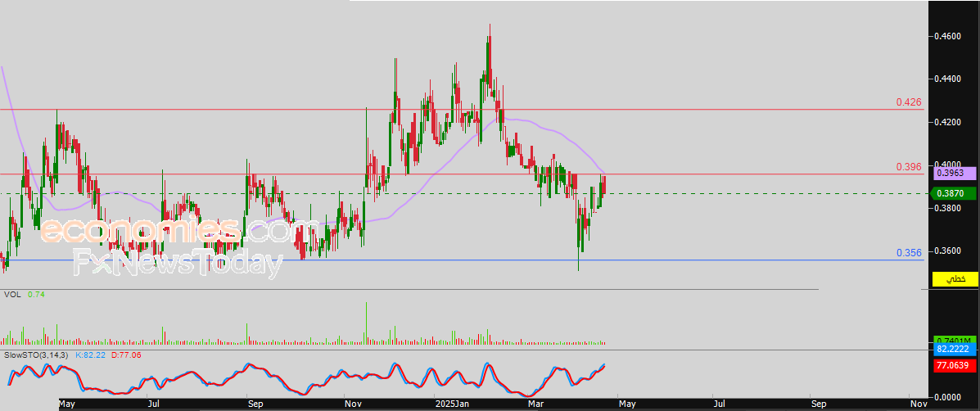Select the red 0.396 resistance level label
This screenshot has height=411, width=980.
click(909, 167)
